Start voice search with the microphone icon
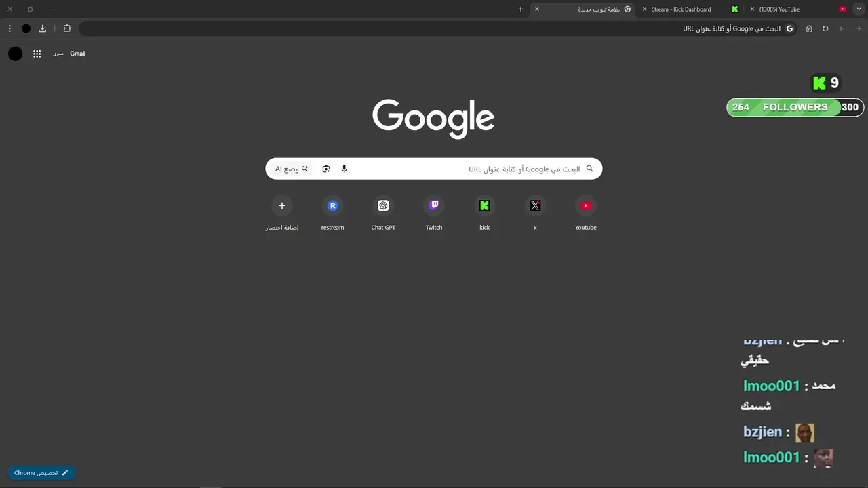 pyautogui.click(x=344, y=169)
